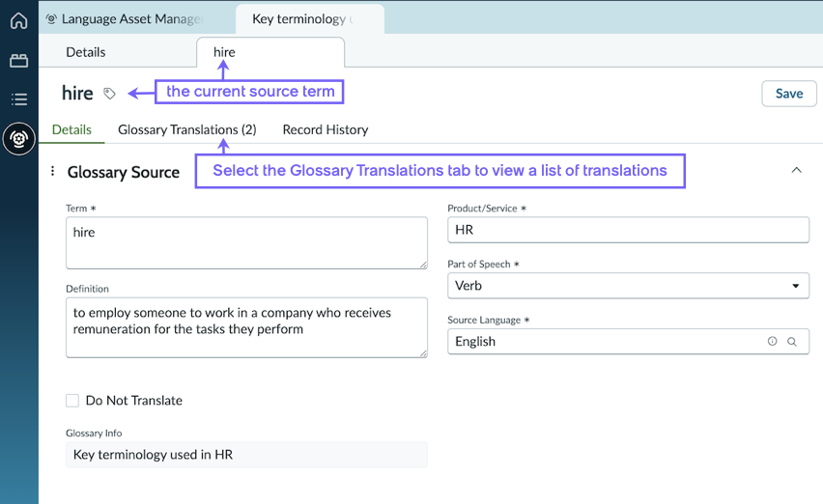Switch to Glossary Translations (2) tab
This screenshot has width=823, height=504.
point(186,129)
